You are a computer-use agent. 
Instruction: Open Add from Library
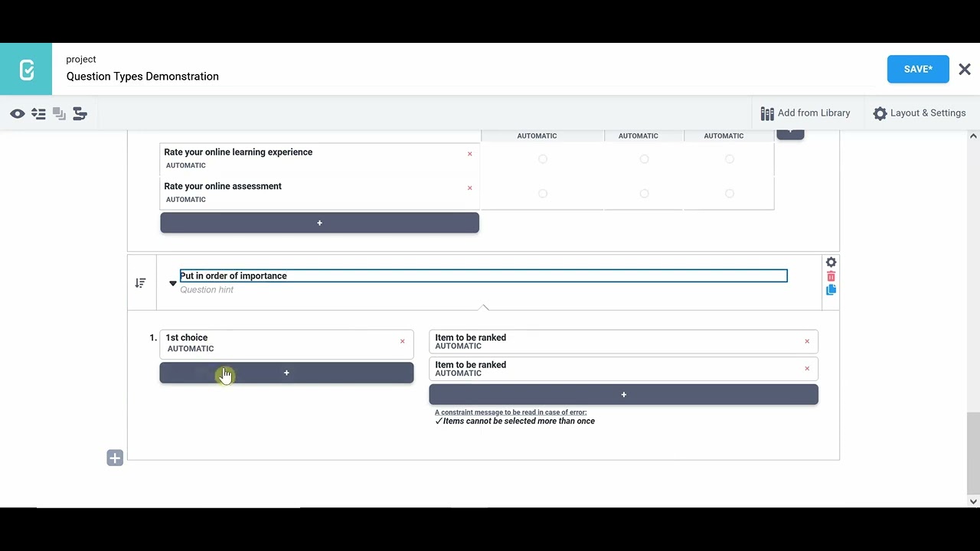tap(805, 113)
